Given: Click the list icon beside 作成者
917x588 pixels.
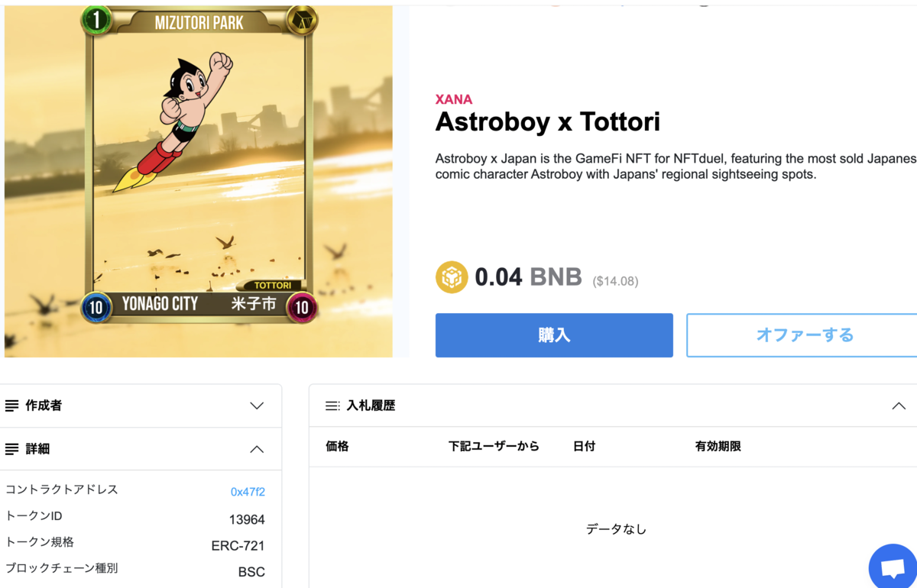Looking at the screenshot, I should point(11,405).
